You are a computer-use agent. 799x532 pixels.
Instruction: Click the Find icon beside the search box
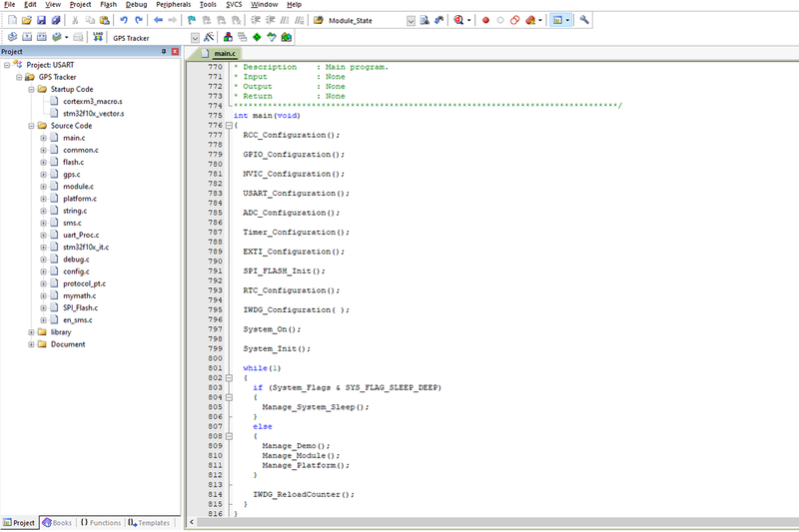pos(424,20)
